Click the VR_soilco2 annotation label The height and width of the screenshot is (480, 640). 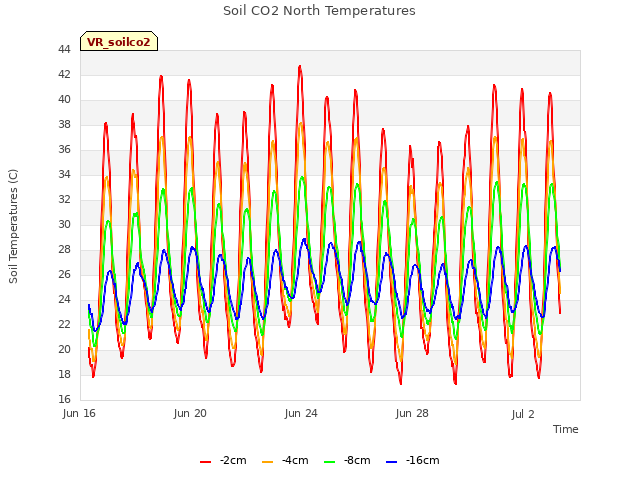click(x=119, y=41)
